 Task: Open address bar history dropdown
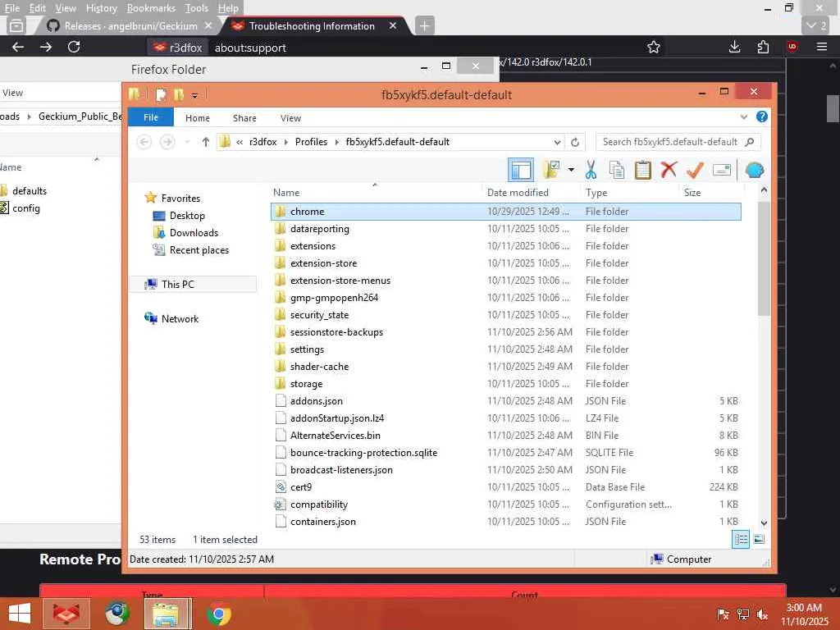(x=557, y=142)
